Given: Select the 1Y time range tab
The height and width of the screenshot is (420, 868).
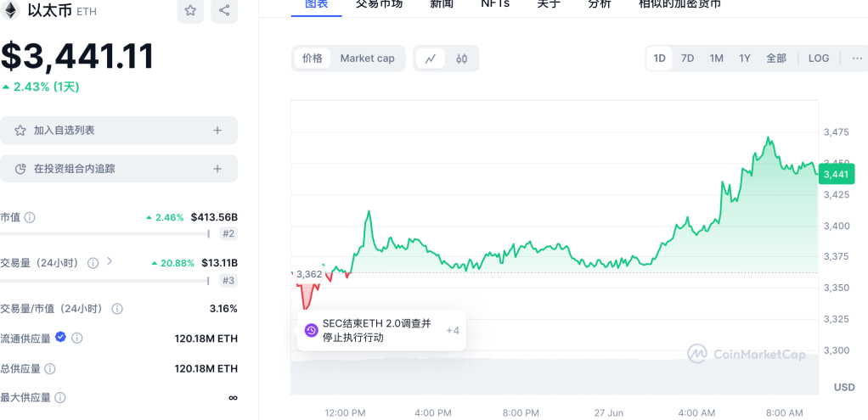Looking at the screenshot, I should [744, 59].
